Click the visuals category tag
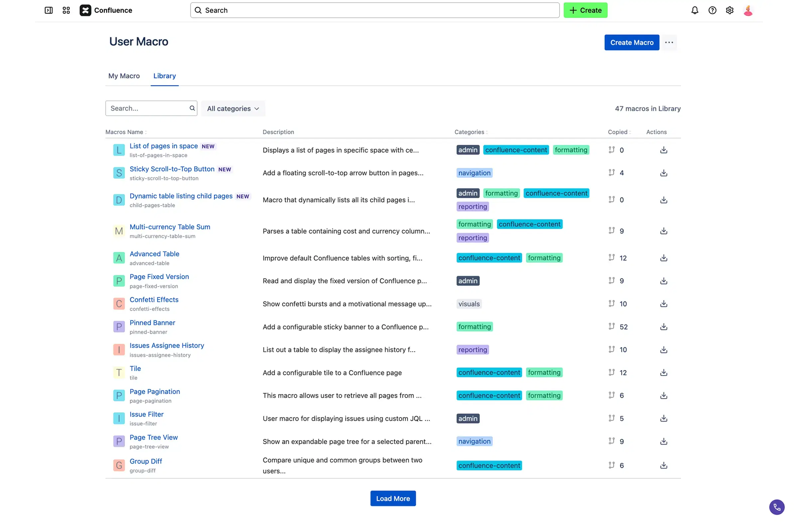This screenshot has height=532, width=798. click(469, 304)
